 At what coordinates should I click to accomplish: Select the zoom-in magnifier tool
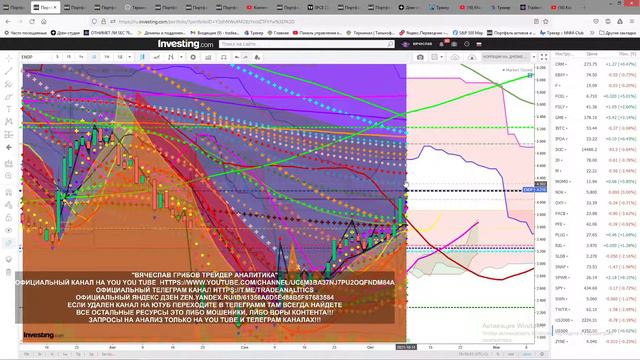click(9, 176)
